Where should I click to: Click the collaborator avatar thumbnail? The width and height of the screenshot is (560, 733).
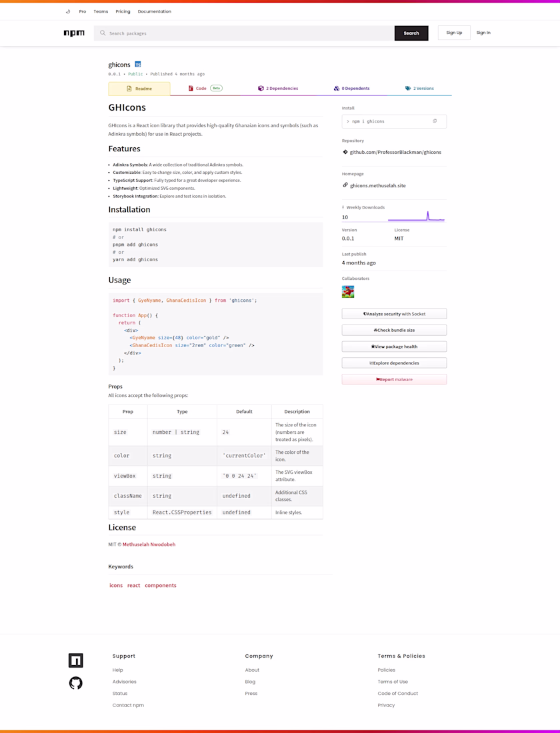click(x=347, y=292)
